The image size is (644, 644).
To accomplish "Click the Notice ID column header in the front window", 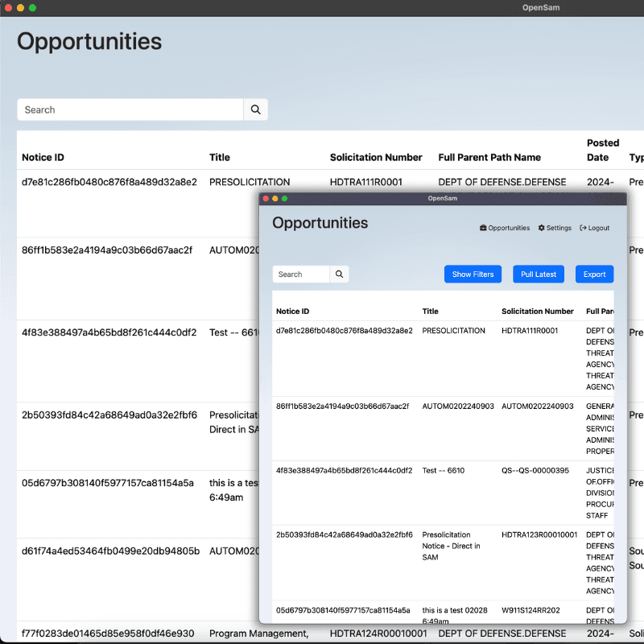I will [292, 312].
